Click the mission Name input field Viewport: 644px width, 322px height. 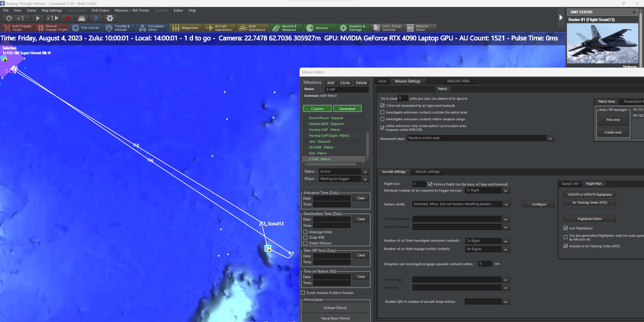[346, 89]
